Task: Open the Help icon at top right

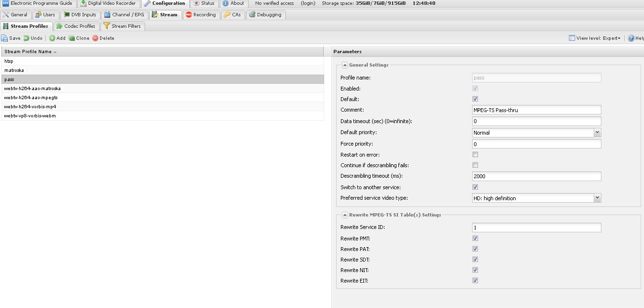Action: [x=631, y=38]
